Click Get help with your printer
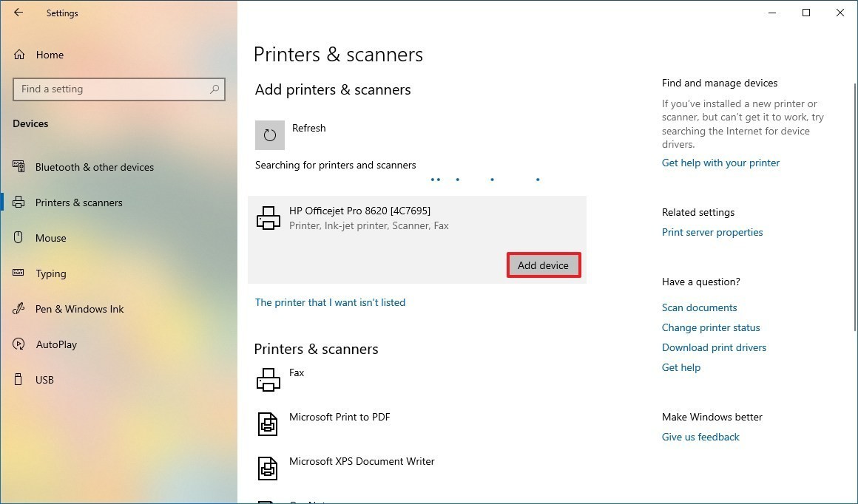Image resolution: width=858 pixels, height=504 pixels. 720,163
